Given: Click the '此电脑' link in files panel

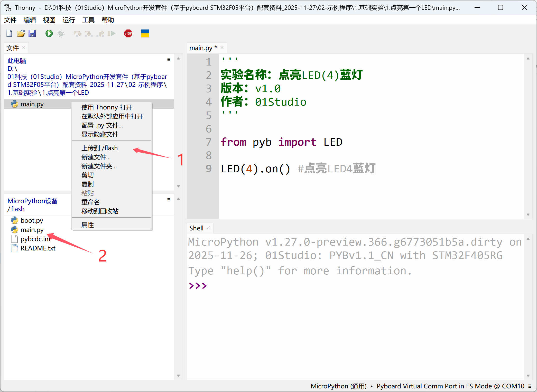Looking at the screenshot, I should [17, 61].
